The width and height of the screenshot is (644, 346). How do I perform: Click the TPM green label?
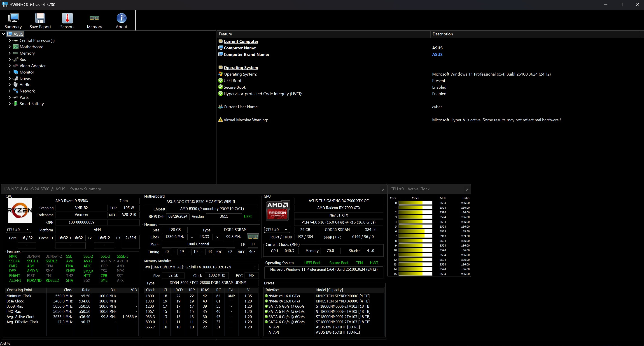tap(359, 263)
